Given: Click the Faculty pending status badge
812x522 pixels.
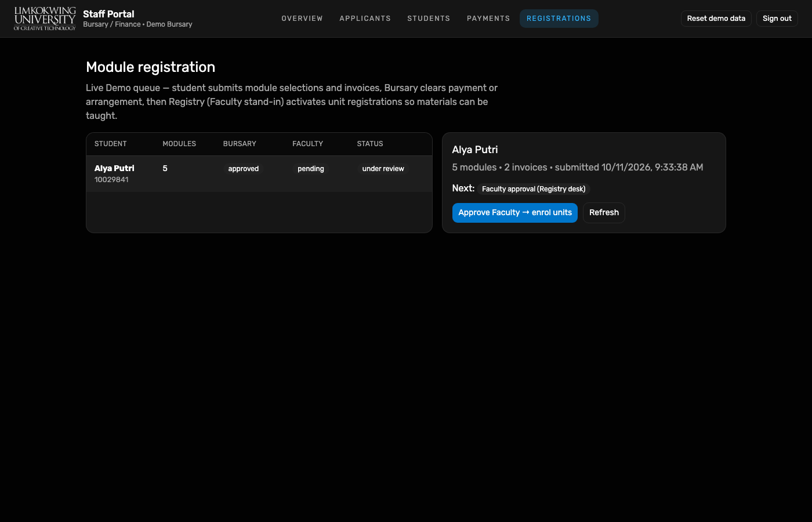Looking at the screenshot, I should 311,169.
